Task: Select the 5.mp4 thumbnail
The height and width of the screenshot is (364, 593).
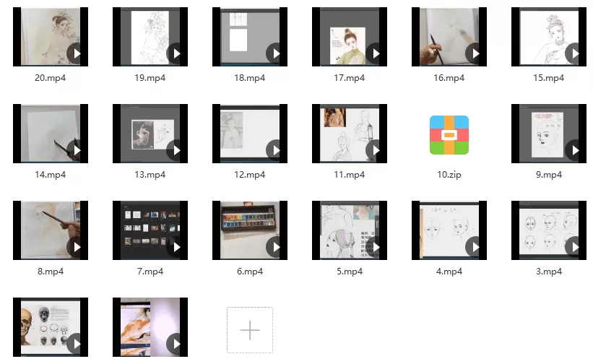Action: 349,230
